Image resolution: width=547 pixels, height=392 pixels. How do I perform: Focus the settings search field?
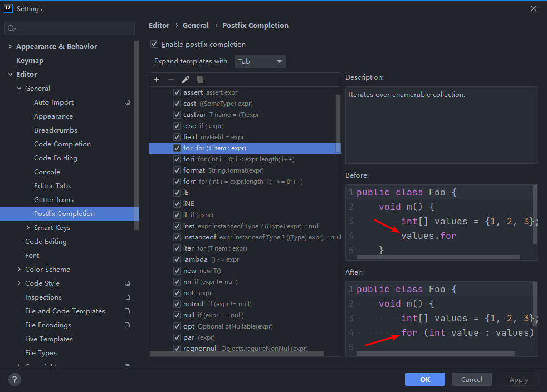pyautogui.click(x=70, y=28)
